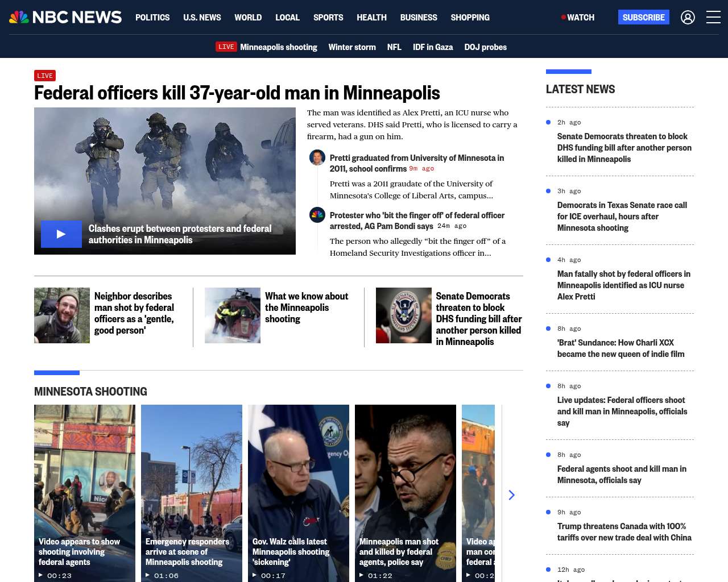Open the Winter storm topic
This screenshot has height=582, width=728.
pyautogui.click(x=352, y=47)
